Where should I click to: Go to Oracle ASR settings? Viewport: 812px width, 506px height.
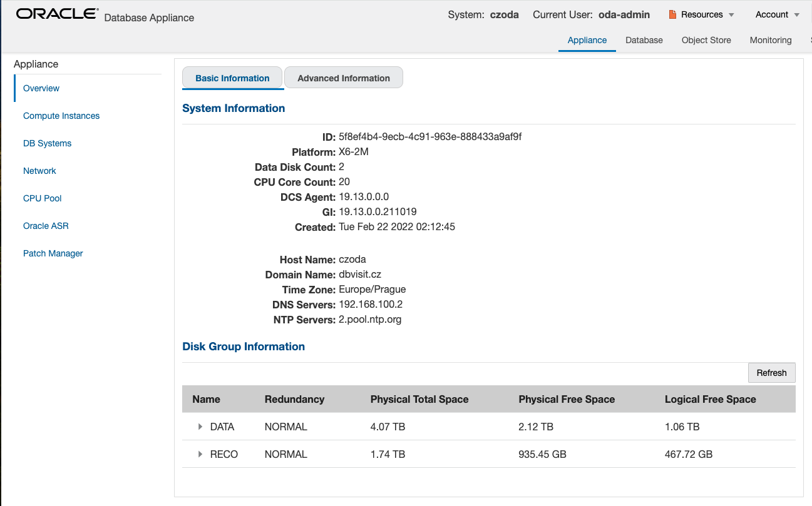(x=46, y=226)
